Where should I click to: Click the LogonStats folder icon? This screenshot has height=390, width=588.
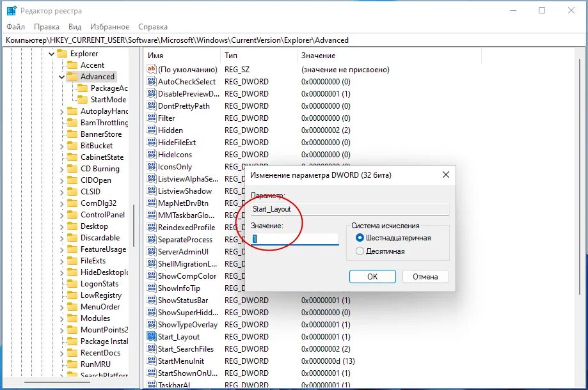coord(72,284)
